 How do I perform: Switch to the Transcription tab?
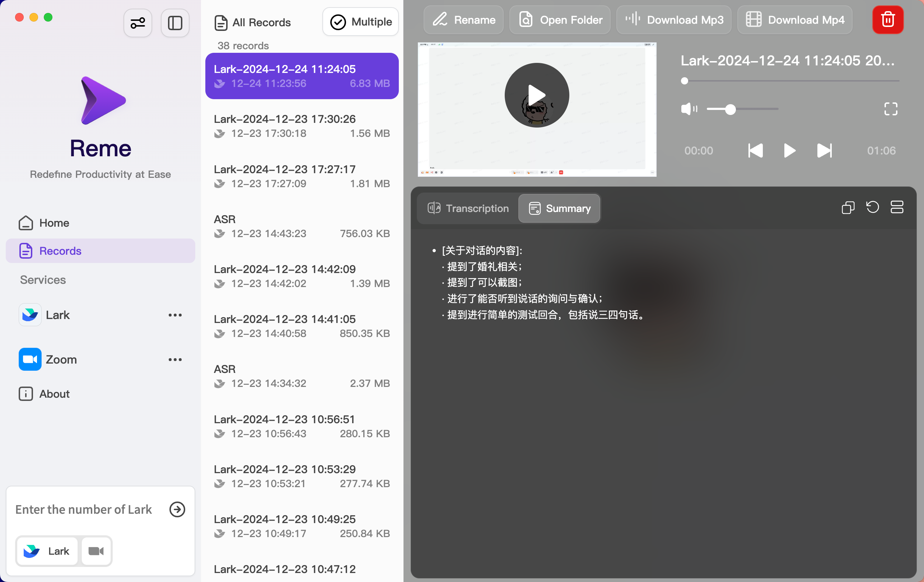tap(468, 208)
